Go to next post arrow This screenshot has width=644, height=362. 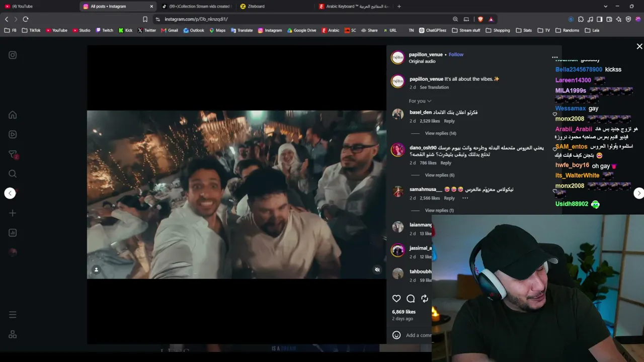(638, 193)
